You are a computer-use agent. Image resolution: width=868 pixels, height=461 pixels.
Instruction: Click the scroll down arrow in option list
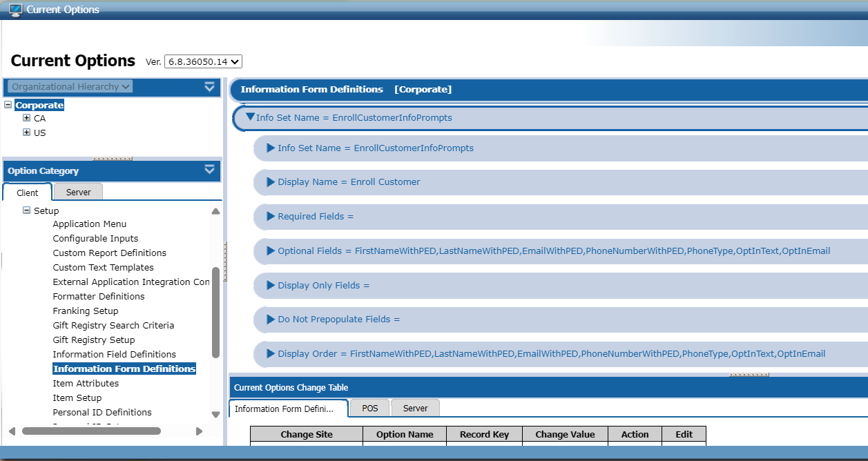click(x=215, y=414)
